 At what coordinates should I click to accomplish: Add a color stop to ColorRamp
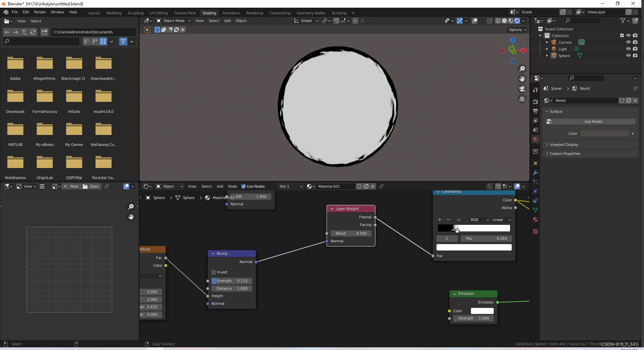coord(440,220)
